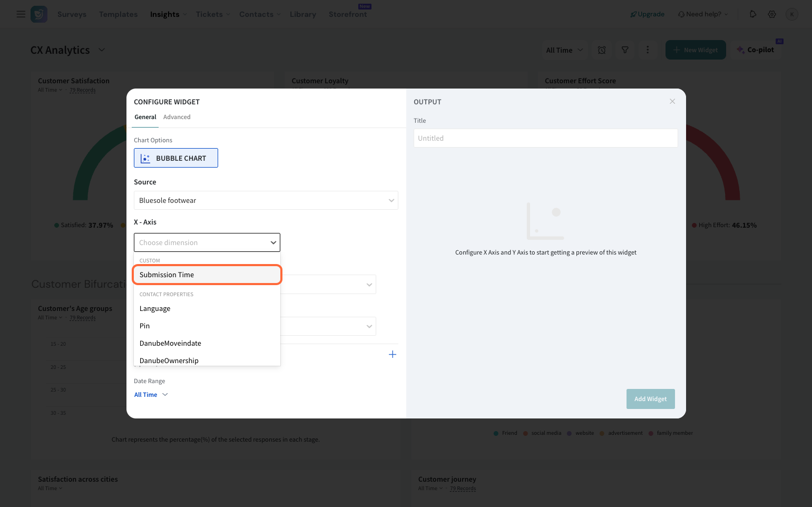Viewport: 812px width, 507px height.
Task: Collapse the X-Axis Choose dimension dropdown
Action: [273, 242]
